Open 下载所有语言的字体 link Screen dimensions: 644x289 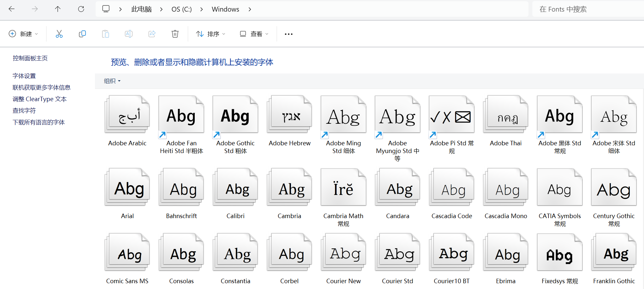click(x=39, y=122)
